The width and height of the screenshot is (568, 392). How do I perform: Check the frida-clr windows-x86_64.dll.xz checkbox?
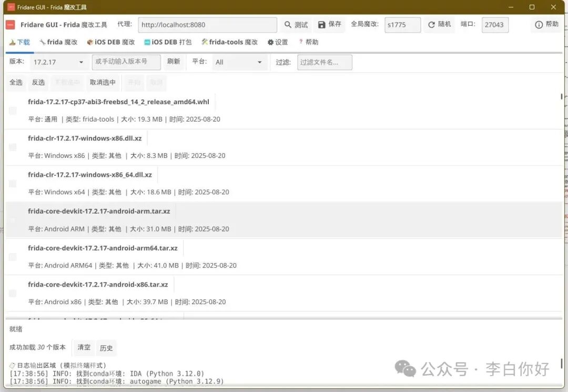13,184
